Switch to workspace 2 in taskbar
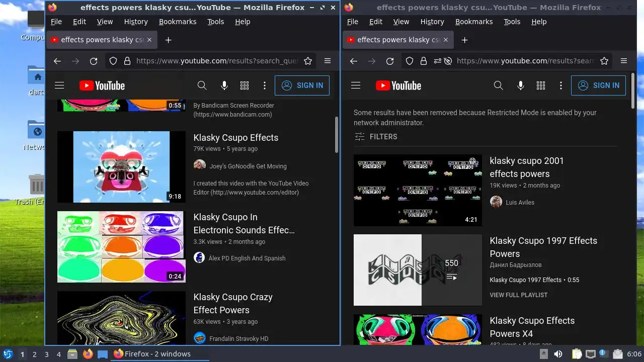Screen dimensions: 644x362 pos(34,354)
